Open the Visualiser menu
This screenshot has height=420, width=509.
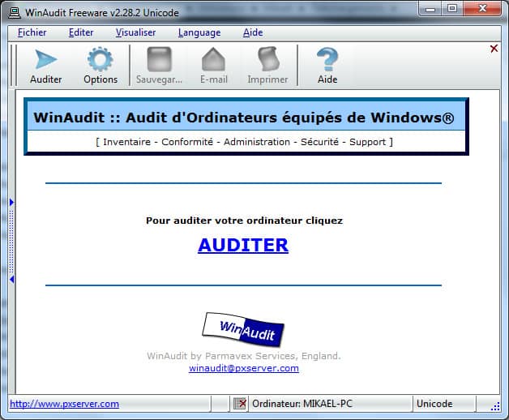(x=135, y=32)
